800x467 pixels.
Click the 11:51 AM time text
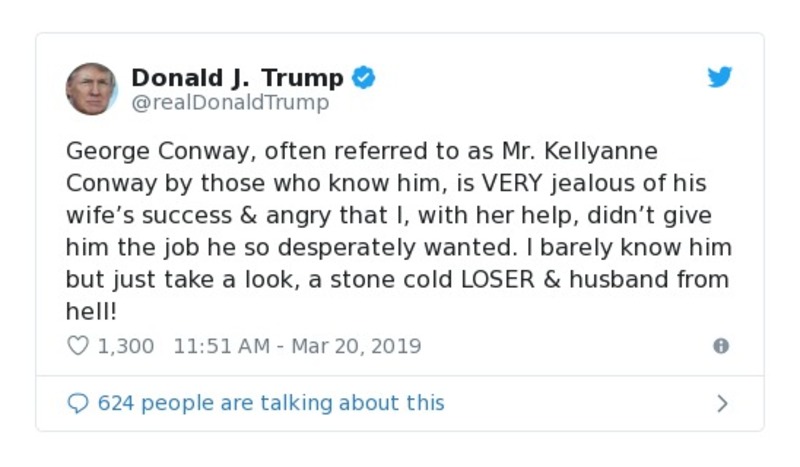coord(221,346)
